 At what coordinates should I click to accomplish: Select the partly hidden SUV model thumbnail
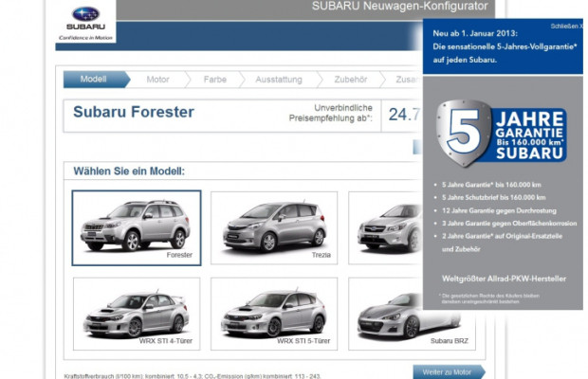385,228
